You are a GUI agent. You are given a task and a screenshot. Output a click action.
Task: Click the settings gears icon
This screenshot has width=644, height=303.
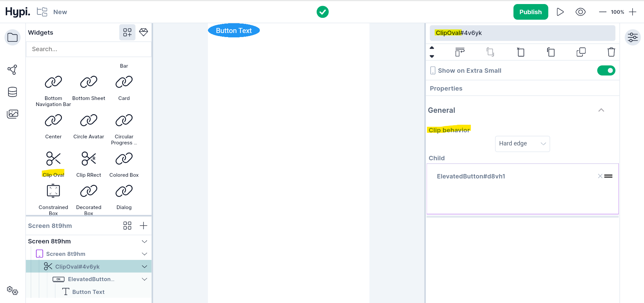(x=12, y=291)
